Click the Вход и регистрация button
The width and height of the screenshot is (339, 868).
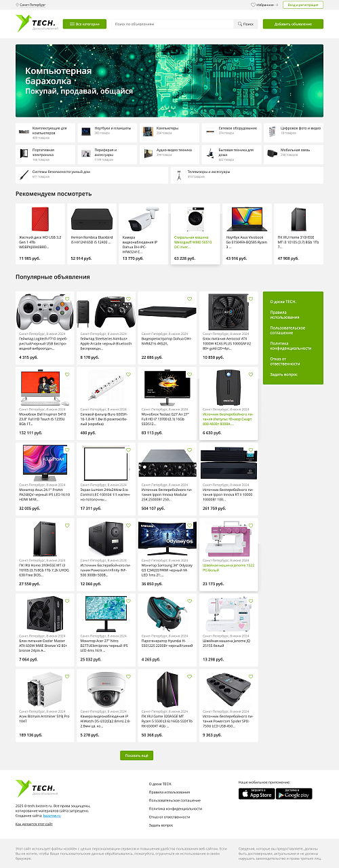302,5
